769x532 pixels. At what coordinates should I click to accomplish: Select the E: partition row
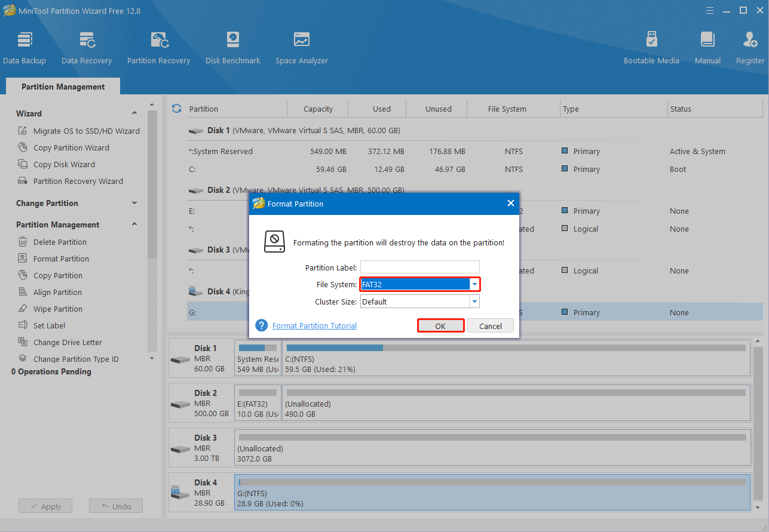tap(474, 211)
